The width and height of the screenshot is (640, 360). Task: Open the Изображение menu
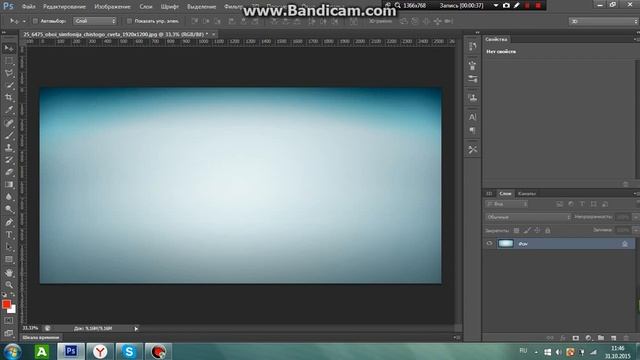click(112, 7)
